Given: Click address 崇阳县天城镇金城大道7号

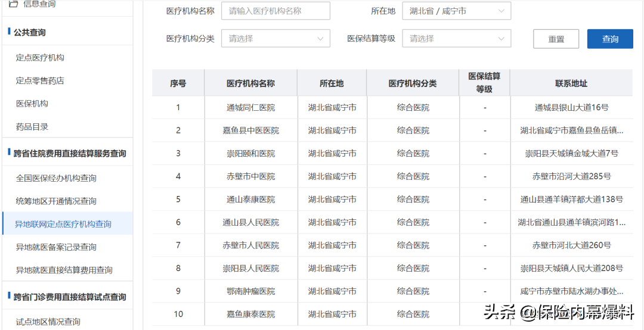Looking at the screenshot, I should (571, 154).
